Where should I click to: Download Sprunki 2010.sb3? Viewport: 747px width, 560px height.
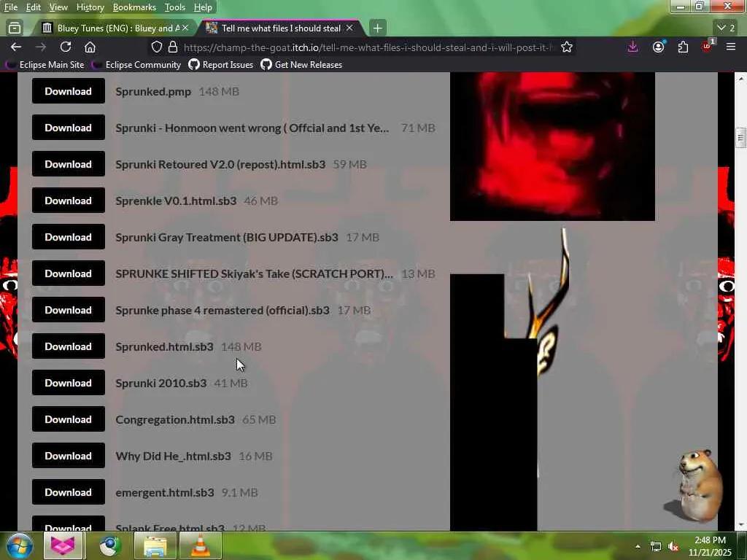point(68,383)
